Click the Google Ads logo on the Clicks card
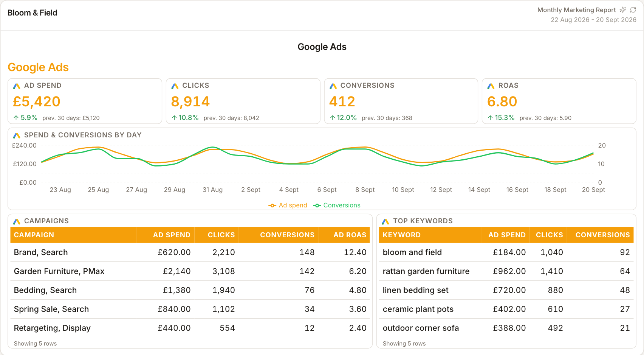This screenshot has height=355, width=644. [175, 86]
